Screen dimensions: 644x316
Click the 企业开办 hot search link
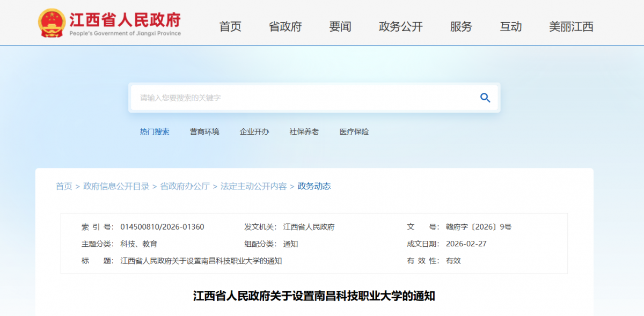(254, 132)
